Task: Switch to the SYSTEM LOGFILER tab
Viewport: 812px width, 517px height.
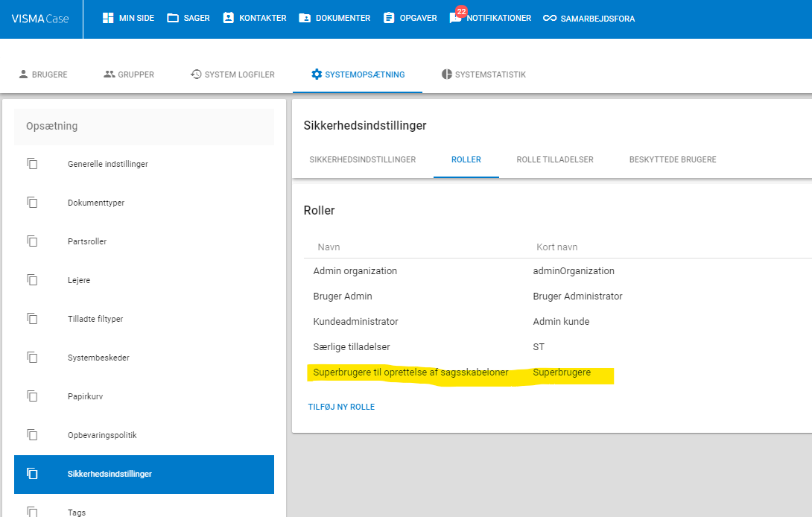Action: click(232, 74)
